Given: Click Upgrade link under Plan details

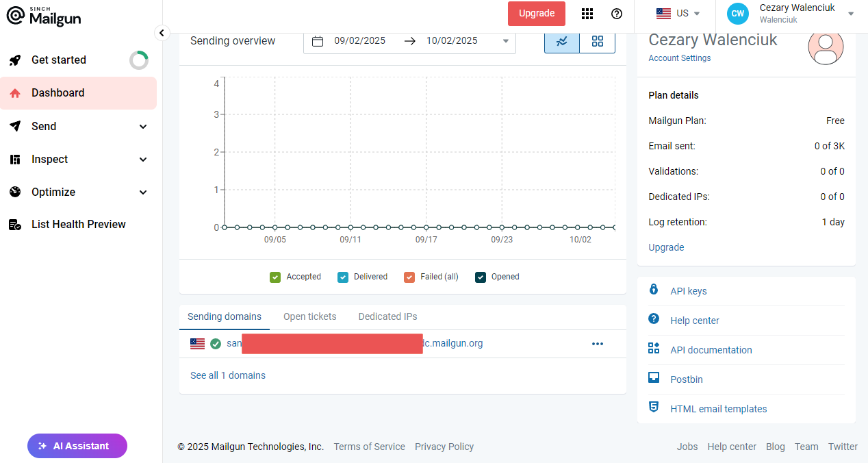Looking at the screenshot, I should (666, 247).
